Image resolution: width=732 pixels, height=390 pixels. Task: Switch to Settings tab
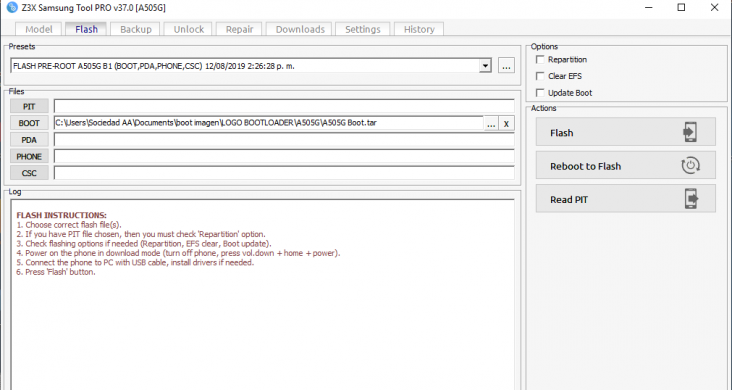[362, 29]
